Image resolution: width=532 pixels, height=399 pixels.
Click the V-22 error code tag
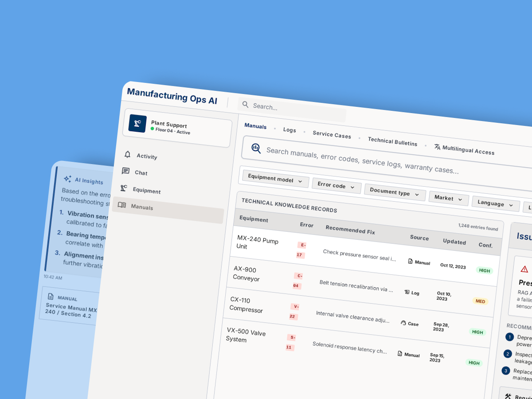pos(294,311)
